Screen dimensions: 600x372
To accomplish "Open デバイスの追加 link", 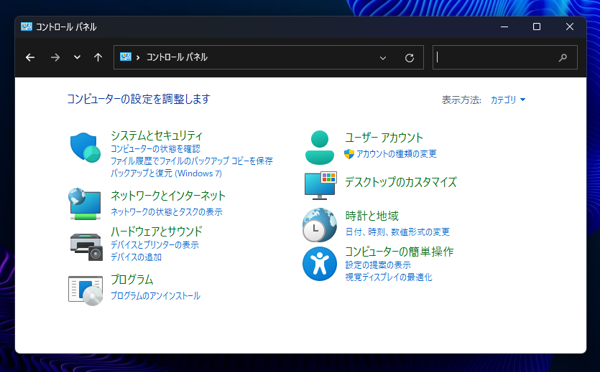I will (136, 257).
